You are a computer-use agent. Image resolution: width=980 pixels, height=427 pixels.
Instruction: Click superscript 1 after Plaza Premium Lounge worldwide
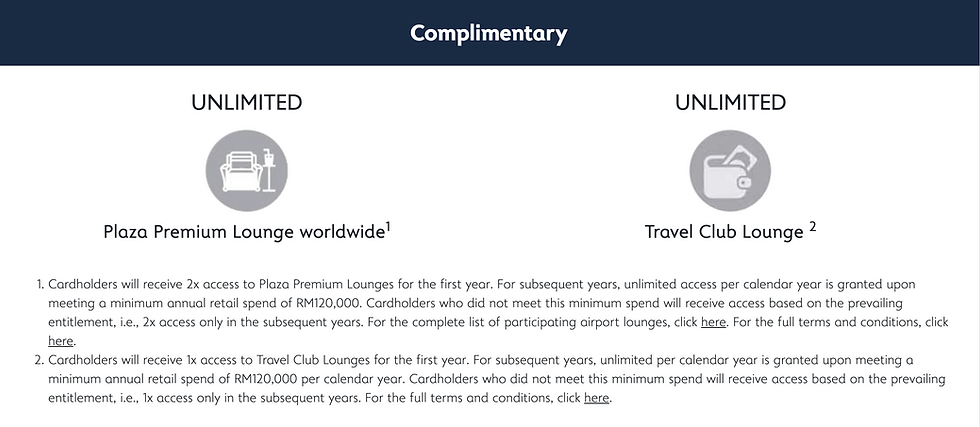click(x=387, y=225)
